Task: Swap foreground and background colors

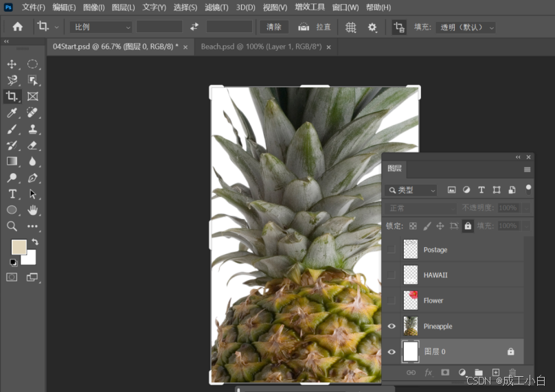Action: click(34, 242)
